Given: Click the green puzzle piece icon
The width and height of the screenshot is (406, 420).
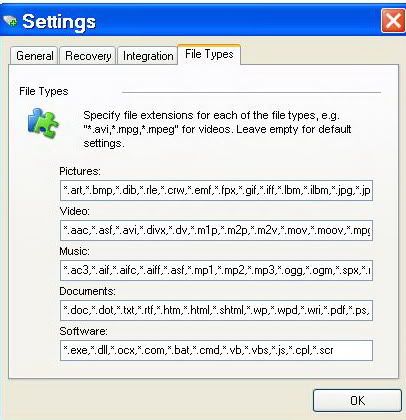Looking at the screenshot, I should [x=43, y=123].
